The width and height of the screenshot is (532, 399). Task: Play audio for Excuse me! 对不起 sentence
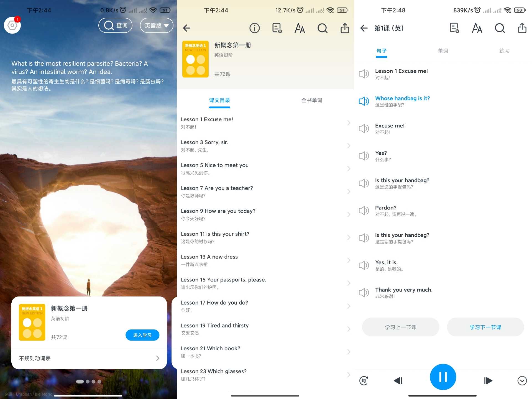[x=364, y=129]
